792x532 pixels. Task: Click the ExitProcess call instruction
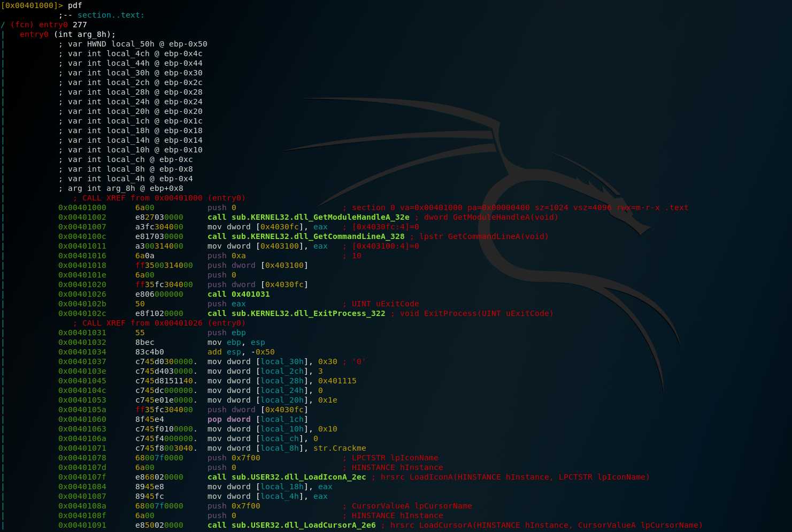tap(296, 313)
